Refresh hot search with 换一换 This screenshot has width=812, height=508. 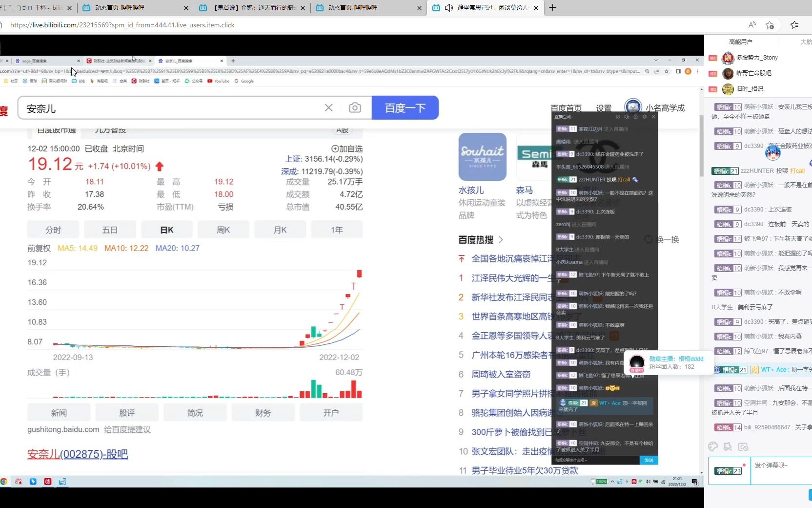(662, 240)
